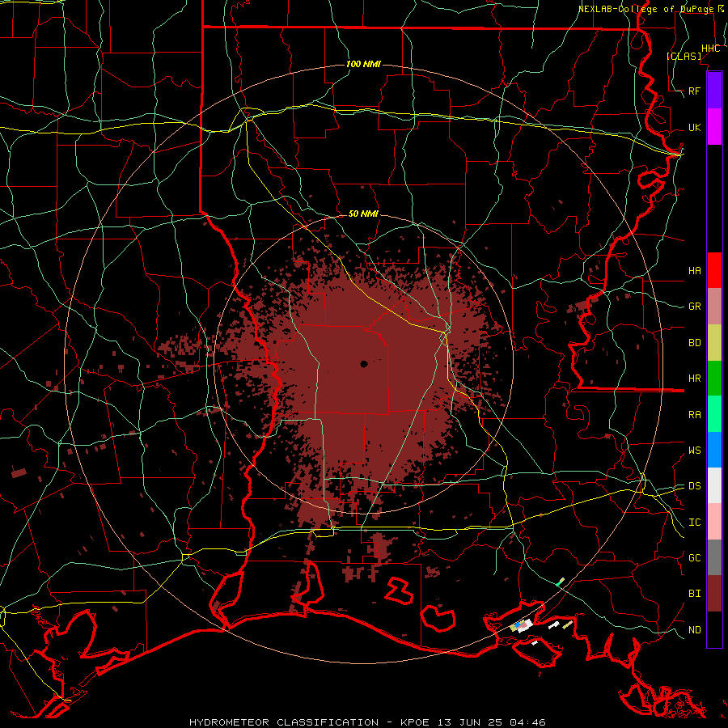Click the UK legend label
The height and width of the screenshot is (728, 728).
tap(694, 127)
